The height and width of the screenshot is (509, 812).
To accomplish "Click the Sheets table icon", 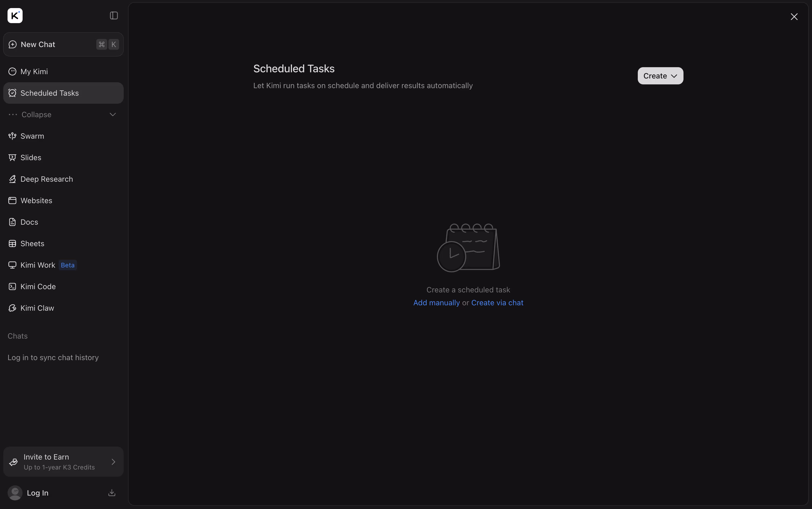I will click(12, 244).
